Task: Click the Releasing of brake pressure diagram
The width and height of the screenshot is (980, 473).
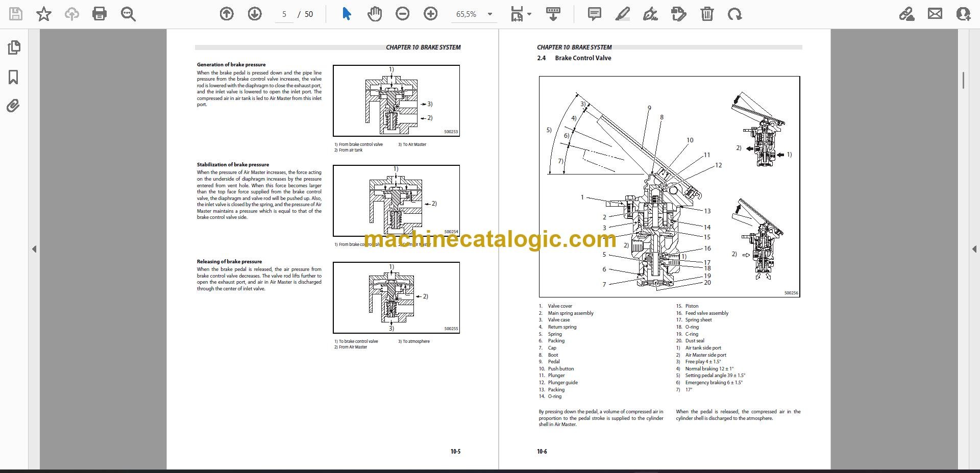Action: coord(396,298)
